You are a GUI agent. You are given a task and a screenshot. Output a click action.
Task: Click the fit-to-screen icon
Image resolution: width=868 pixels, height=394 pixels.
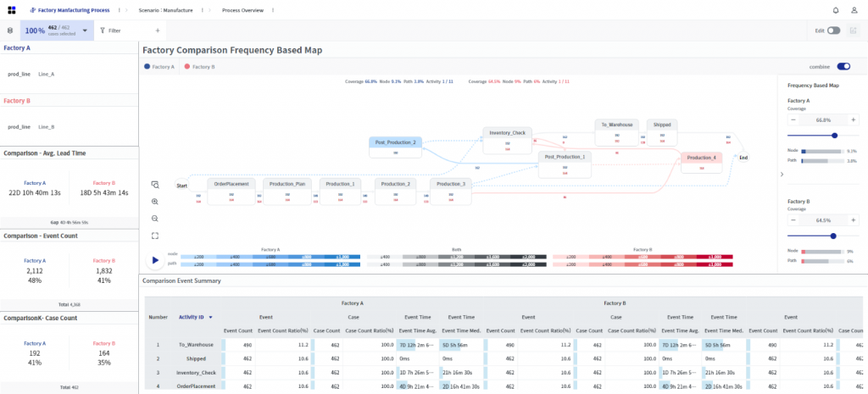coord(155,236)
